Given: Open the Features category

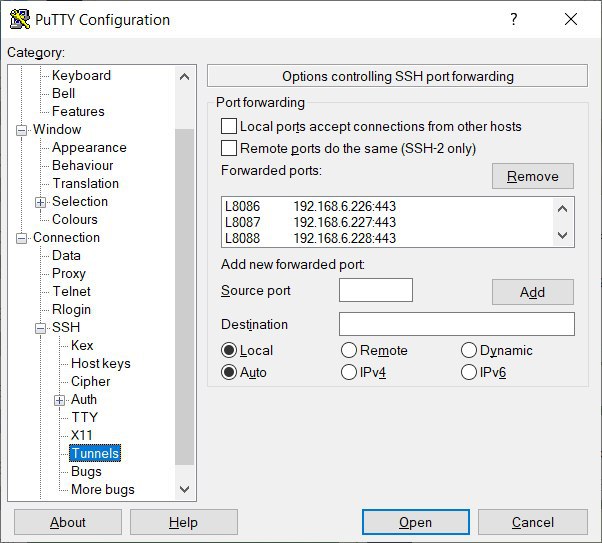Looking at the screenshot, I should coord(78,111).
